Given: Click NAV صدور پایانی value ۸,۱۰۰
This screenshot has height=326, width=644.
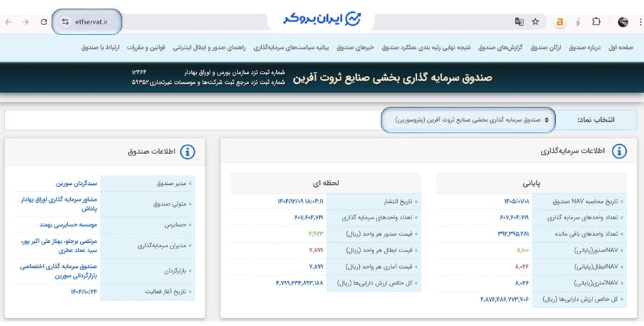Looking at the screenshot, I should 522,250.
